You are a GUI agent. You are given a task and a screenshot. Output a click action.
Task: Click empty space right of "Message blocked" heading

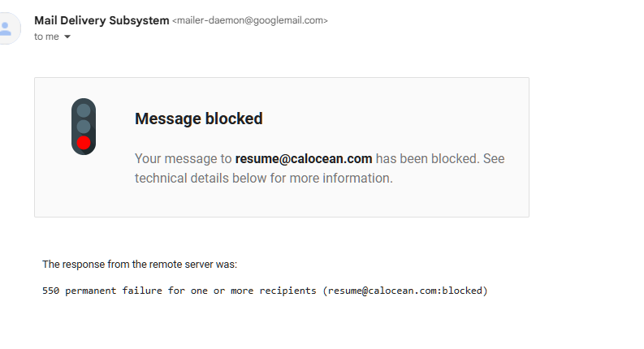[390, 118]
